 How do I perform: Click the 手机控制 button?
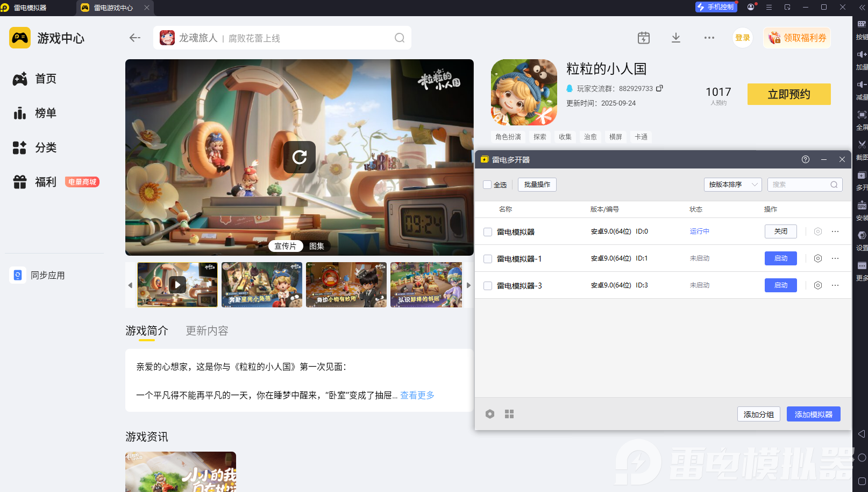pyautogui.click(x=716, y=7)
